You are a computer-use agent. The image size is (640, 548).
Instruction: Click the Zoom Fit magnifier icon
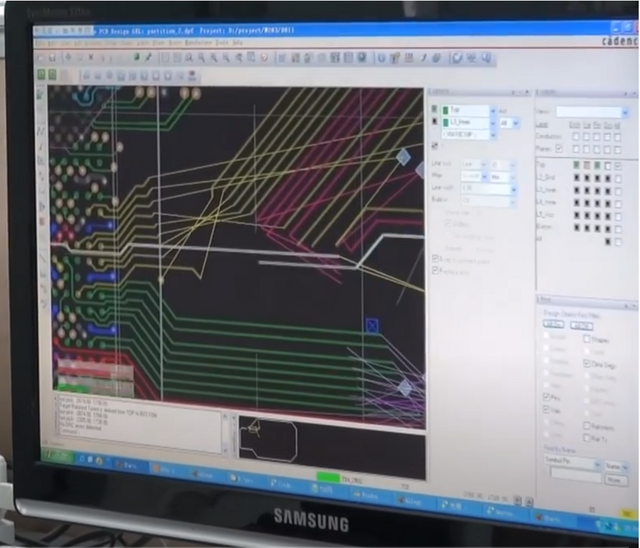pyautogui.click(x=201, y=58)
